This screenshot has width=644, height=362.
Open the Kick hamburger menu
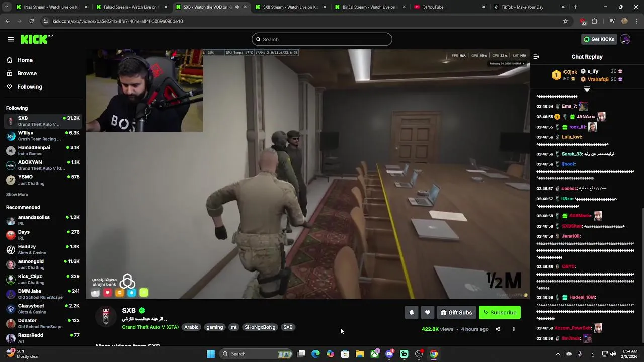point(11,39)
